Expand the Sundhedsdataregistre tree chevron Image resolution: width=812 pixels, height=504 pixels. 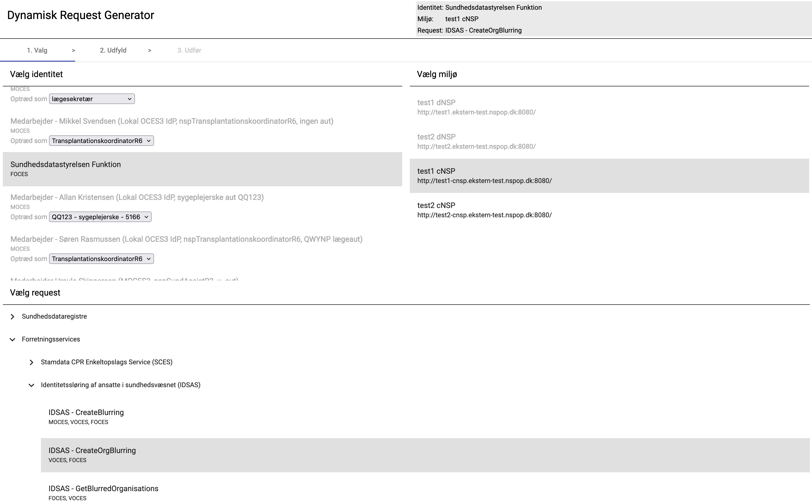pyautogui.click(x=12, y=317)
